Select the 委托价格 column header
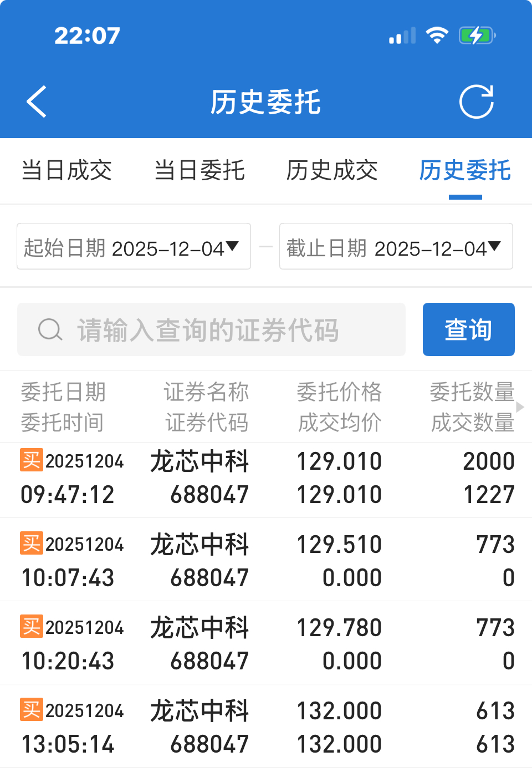Viewport: 532px width, 772px height. (339, 392)
